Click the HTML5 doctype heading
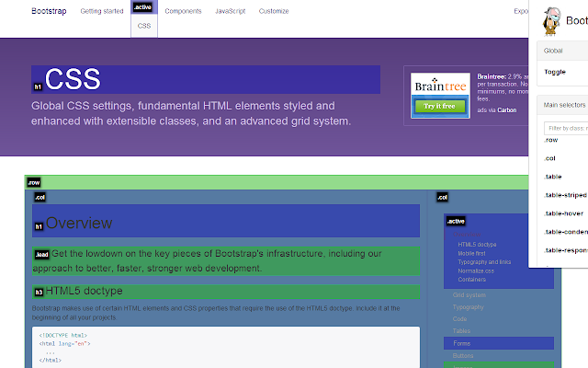The height and width of the screenshot is (368, 588). tap(84, 291)
